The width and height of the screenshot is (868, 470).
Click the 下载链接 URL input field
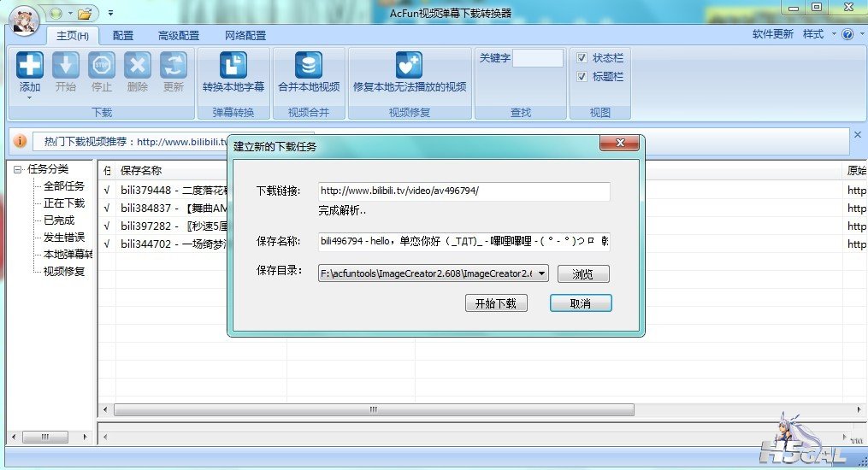pyautogui.click(x=464, y=191)
